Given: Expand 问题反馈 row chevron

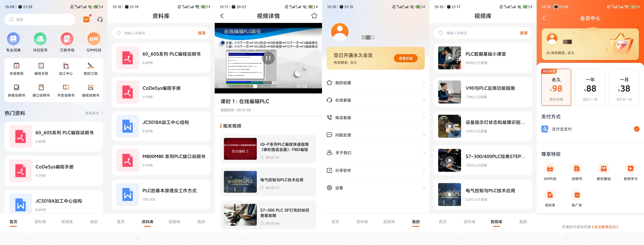Looking at the screenshot, I should [424, 135].
